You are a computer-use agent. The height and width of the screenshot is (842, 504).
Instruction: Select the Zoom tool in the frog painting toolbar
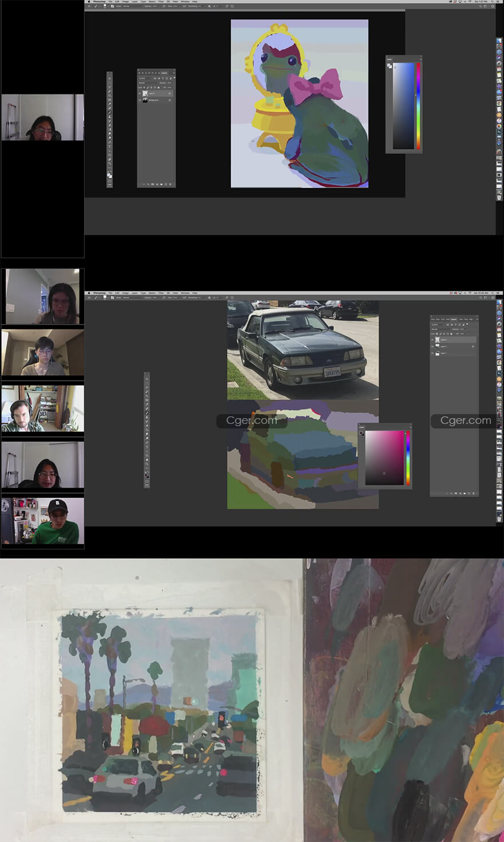pyautogui.click(x=109, y=163)
